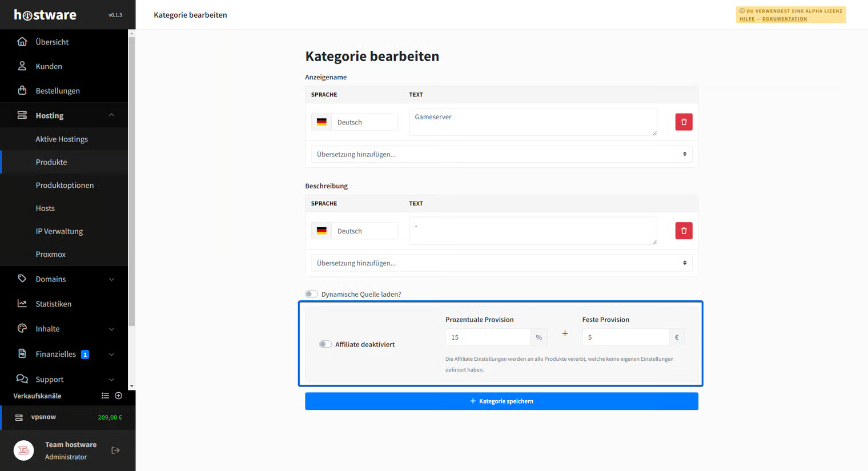Delete the Deutsch Anzeigename translation row

(x=684, y=122)
